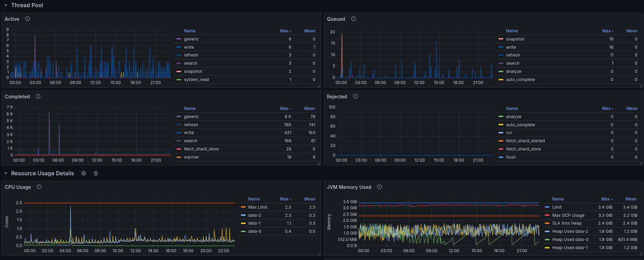
Task: Select search series in Completed legend
Action: pyautogui.click(x=190, y=141)
